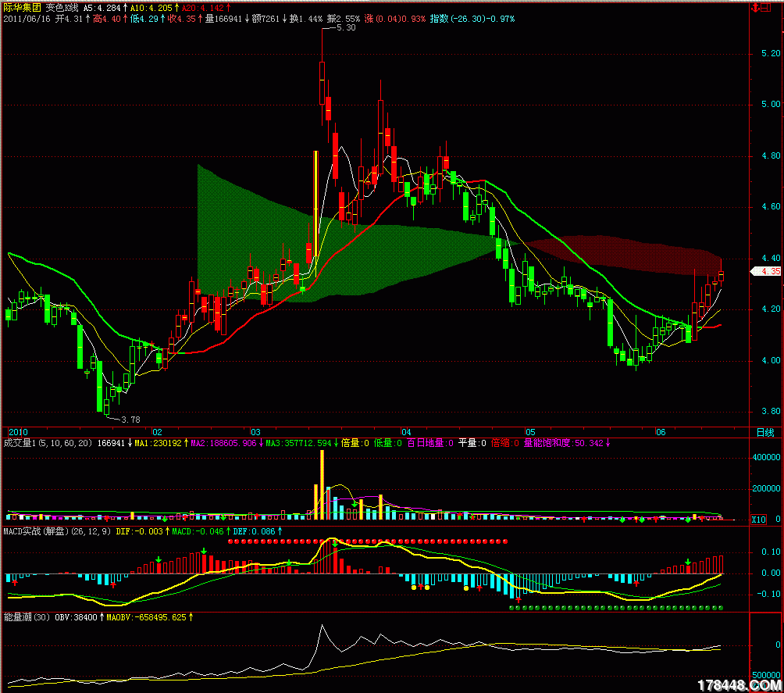This screenshot has width=784, height=693.
Task: Click the 3.78 low price marker
Action: tap(130, 419)
